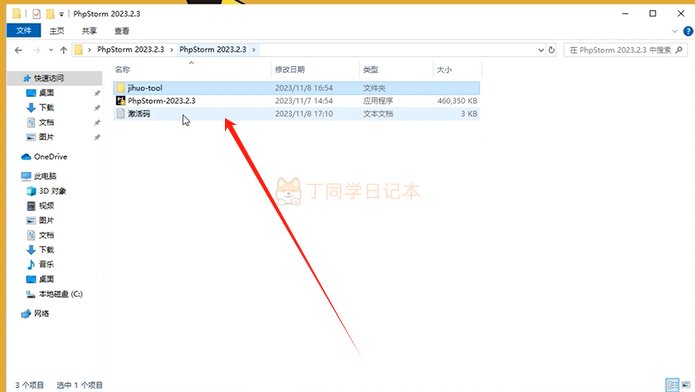Viewport: 695px width, 392px height.
Task: Open 视频 folder under 此电脑
Action: (x=46, y=206)
